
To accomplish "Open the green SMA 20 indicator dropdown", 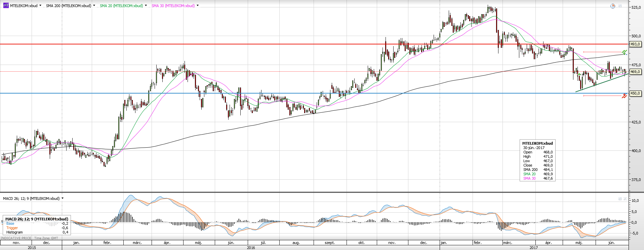I will click(x=146, y=6).
